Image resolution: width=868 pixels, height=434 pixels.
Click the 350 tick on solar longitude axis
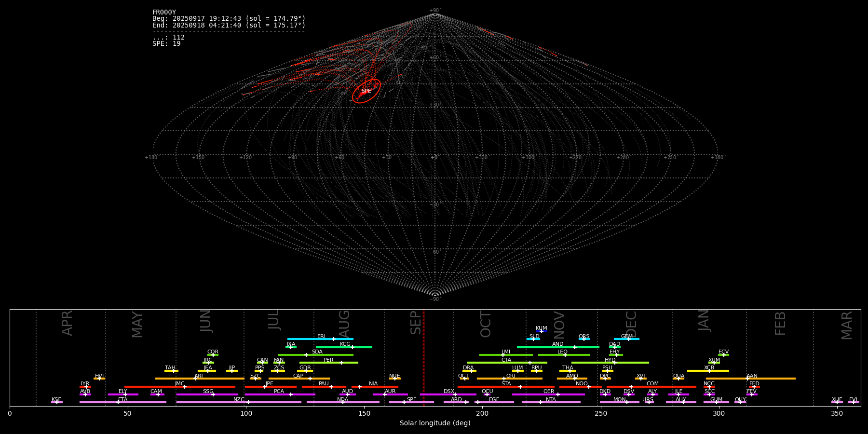point(837,413)
